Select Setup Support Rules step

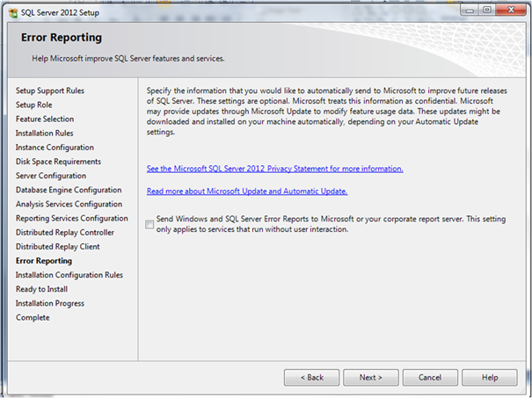point(50,90)
